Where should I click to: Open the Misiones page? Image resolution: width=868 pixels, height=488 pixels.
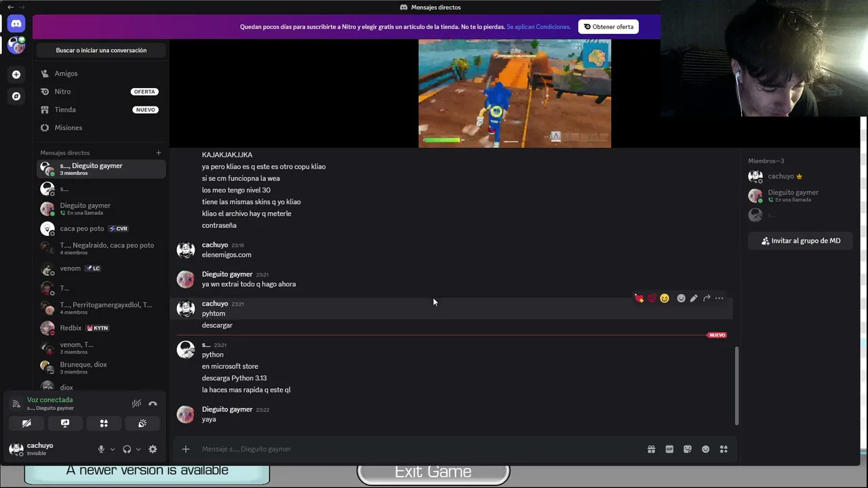(101, 127)
